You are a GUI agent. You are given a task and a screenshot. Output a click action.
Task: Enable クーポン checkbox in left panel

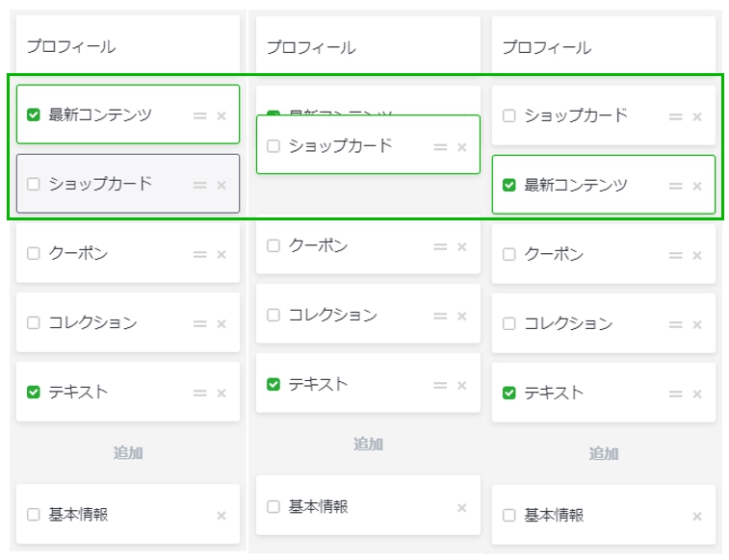34,253
